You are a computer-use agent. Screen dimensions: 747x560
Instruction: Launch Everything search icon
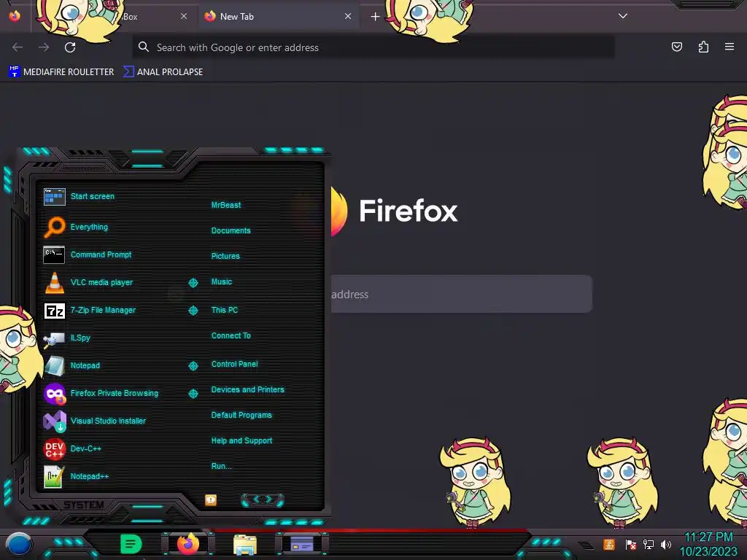click(x=54, y=227)
